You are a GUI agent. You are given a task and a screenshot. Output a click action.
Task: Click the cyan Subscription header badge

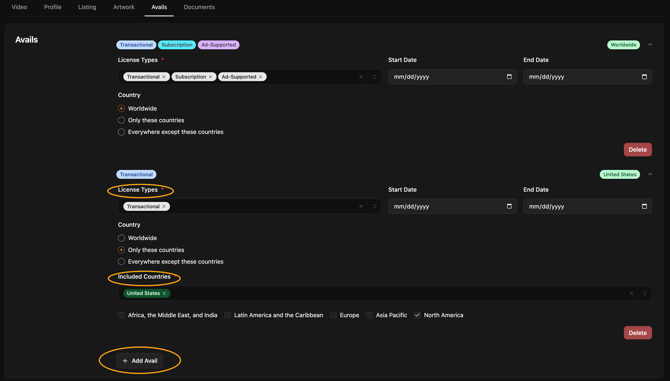pos(177,45)
